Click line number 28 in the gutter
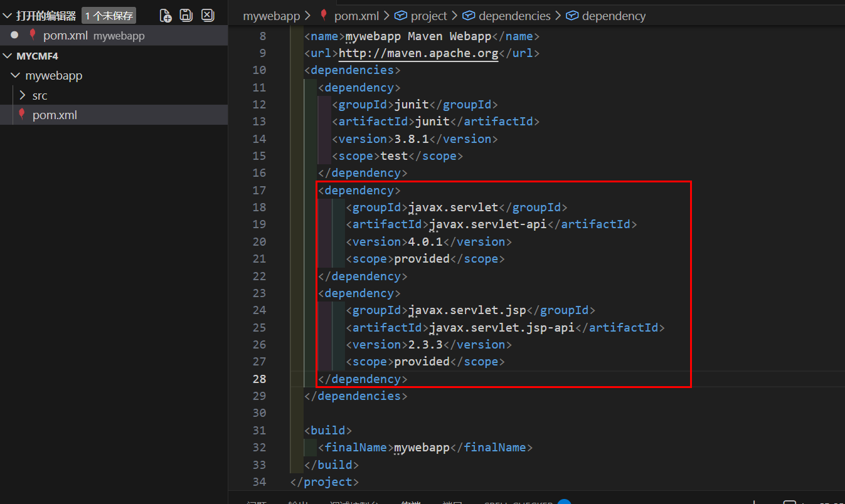Image resolution: width=845 pixels, height=504 pixels. pyautogui.click(x=259, y=379)
